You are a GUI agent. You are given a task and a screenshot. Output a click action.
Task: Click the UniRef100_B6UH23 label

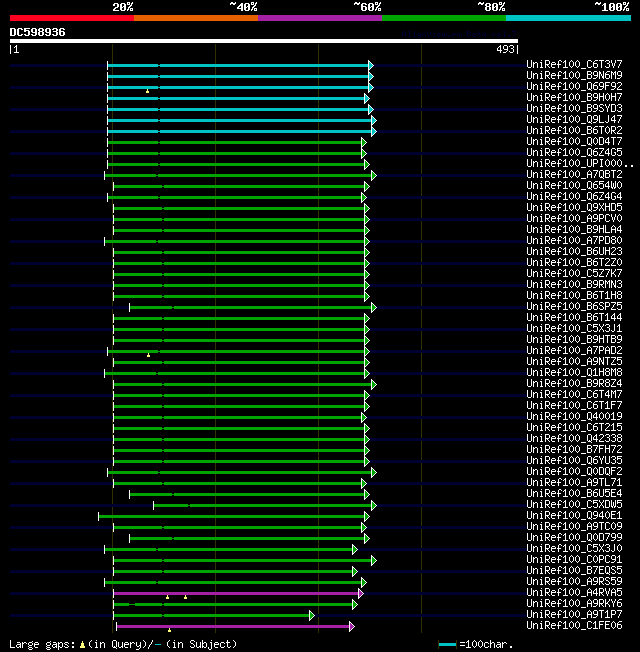[574, 251]
